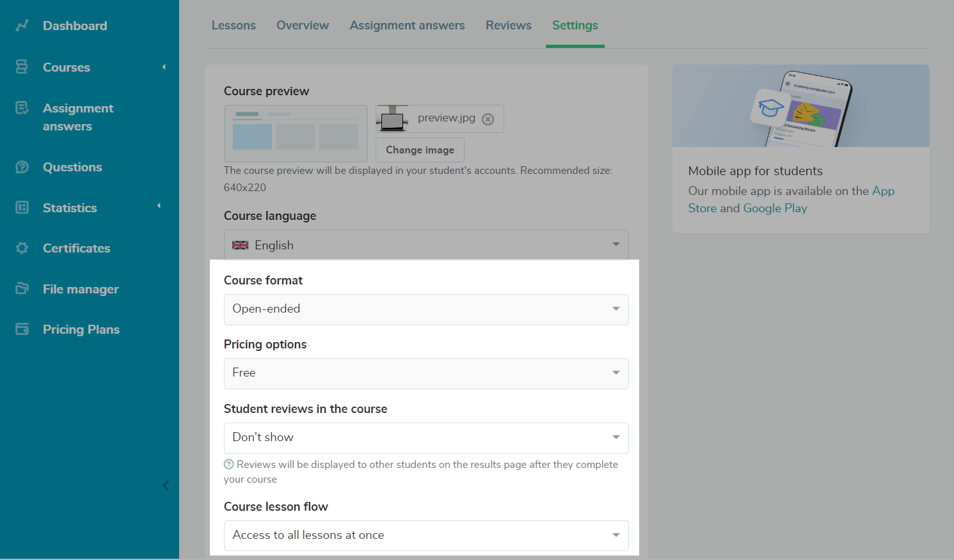Open the Course language dropdown
The height and width of the screenshot is (560, 954).
pyautogui.click(x=425, y=245)
